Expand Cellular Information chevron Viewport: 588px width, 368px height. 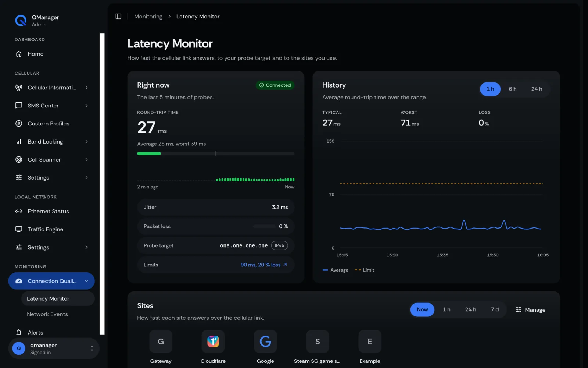[x=87, y=88]
